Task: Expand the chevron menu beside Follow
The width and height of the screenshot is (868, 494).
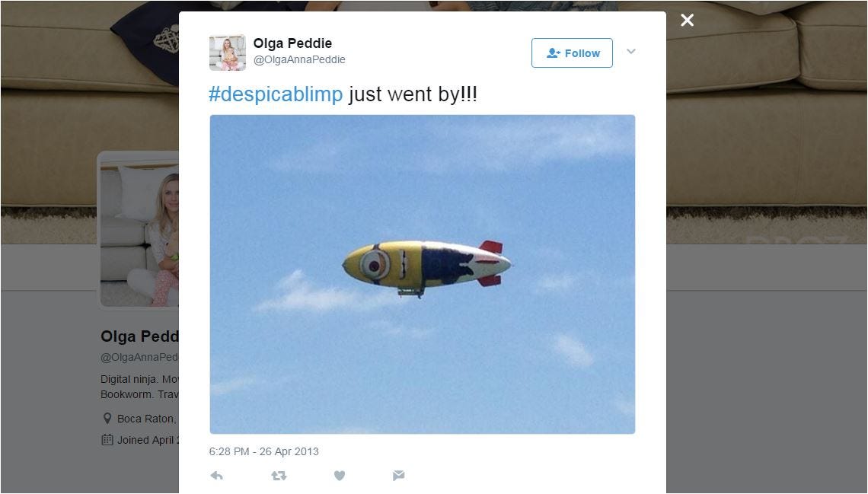Action: 631,52
